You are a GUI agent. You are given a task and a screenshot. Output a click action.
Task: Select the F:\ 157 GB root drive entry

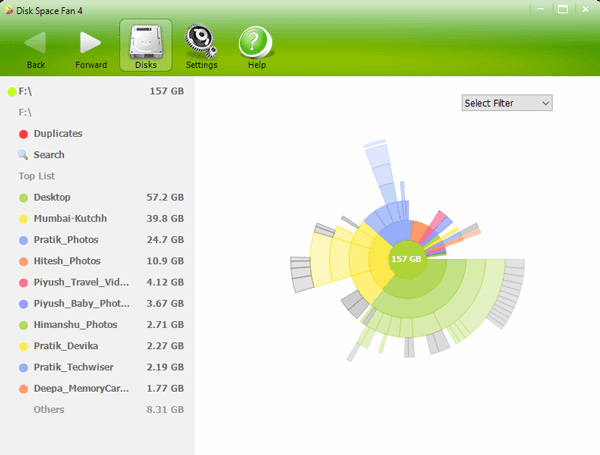[x=95, y=91]
